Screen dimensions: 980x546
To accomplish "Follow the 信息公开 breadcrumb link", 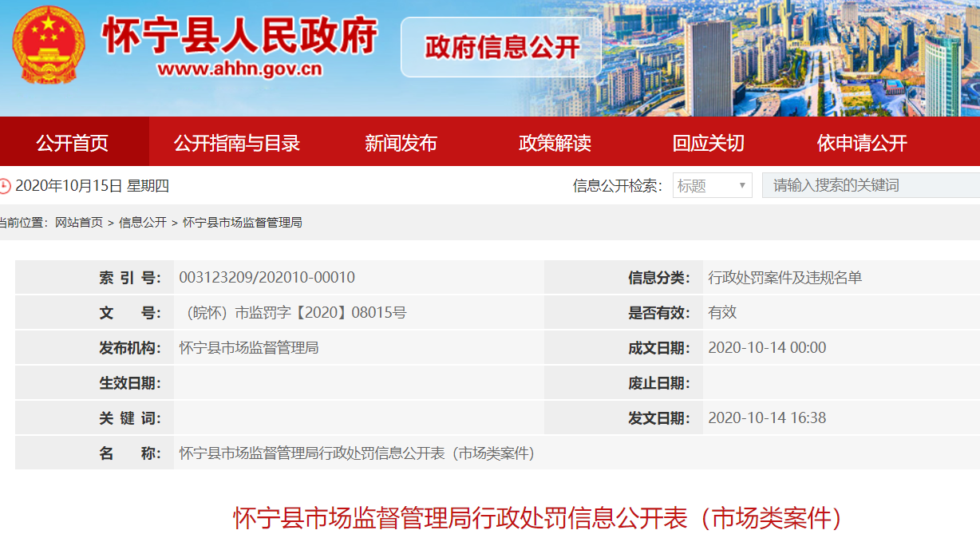I will pyautogui.click(x=143, y=223).
